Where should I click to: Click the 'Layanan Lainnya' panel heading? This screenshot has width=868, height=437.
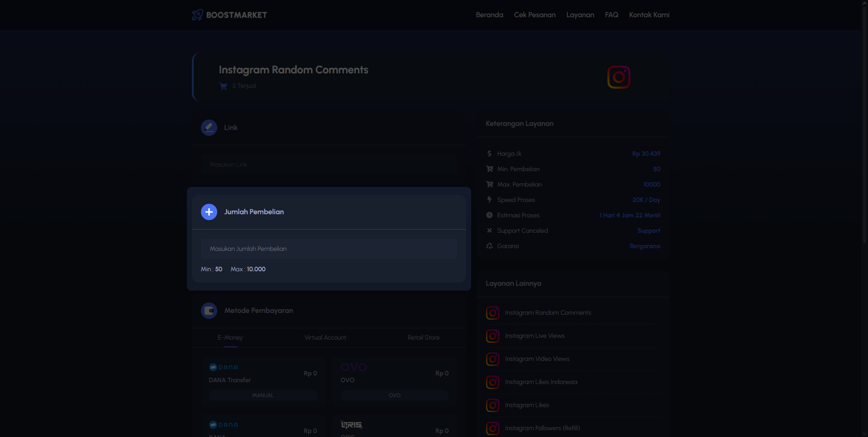click(513, 283)
